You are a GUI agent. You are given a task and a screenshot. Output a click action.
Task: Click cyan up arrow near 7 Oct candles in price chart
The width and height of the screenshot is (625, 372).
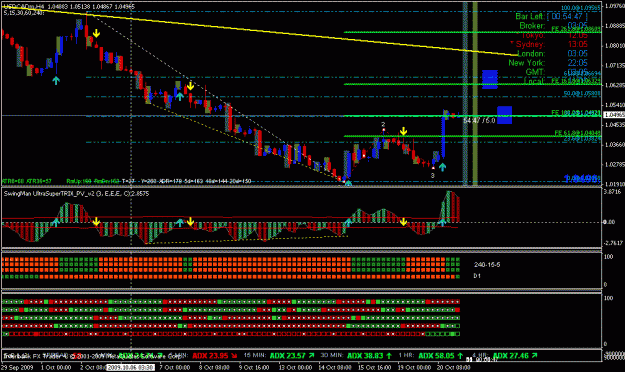[x=180, y=96]
